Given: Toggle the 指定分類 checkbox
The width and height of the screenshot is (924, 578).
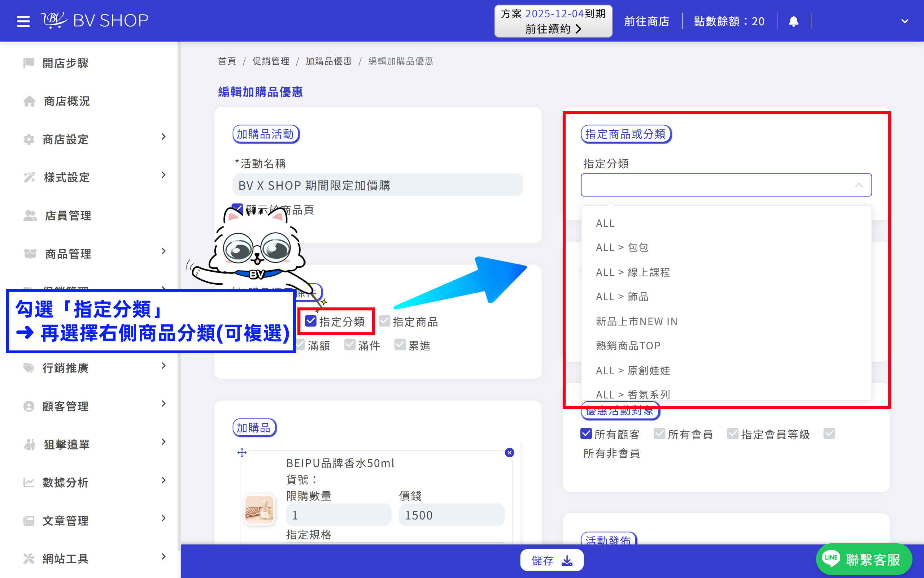Looking at the screenshot, I should [x=311, y=321].
